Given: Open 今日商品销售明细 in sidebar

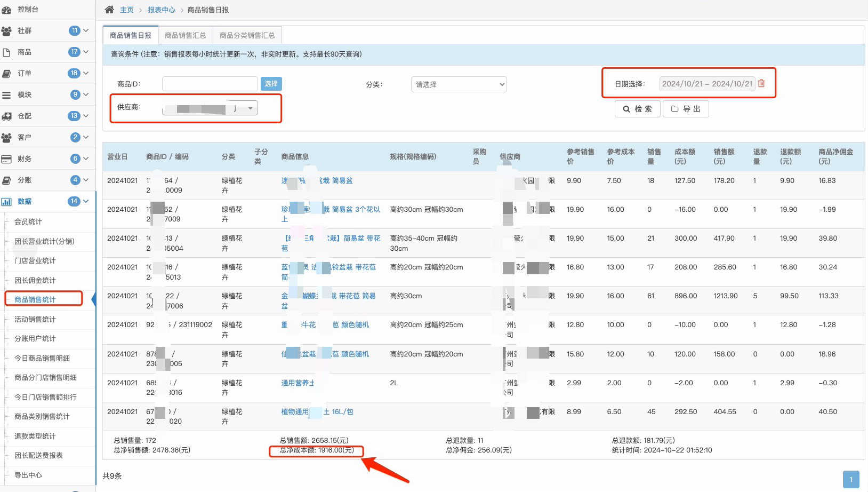Looking at the screenshot, I should [42, 358].
